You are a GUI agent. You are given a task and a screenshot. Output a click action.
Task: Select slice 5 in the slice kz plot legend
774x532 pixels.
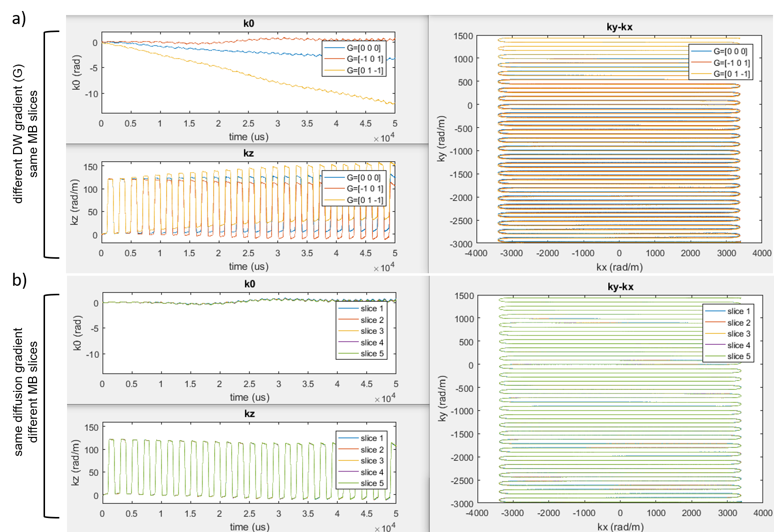click(x=372, y=483)
